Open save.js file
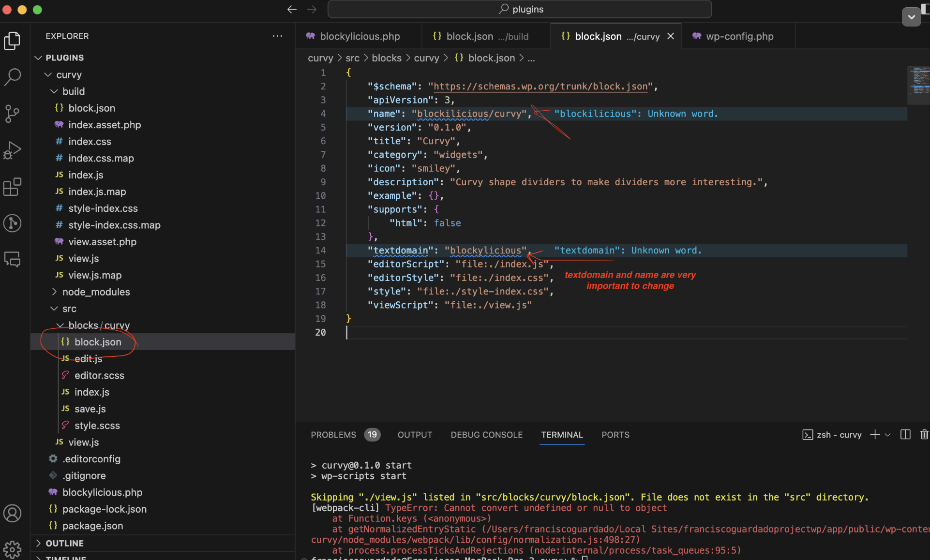Image resolution: width=930 pixels, height=560 pixels. click(x=163, y=409)
